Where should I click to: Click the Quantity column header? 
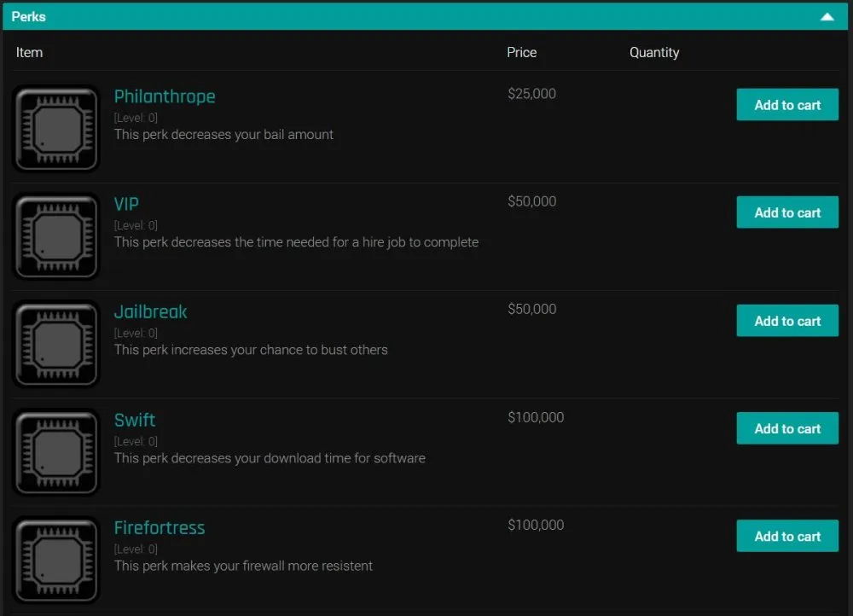point(654,52)
